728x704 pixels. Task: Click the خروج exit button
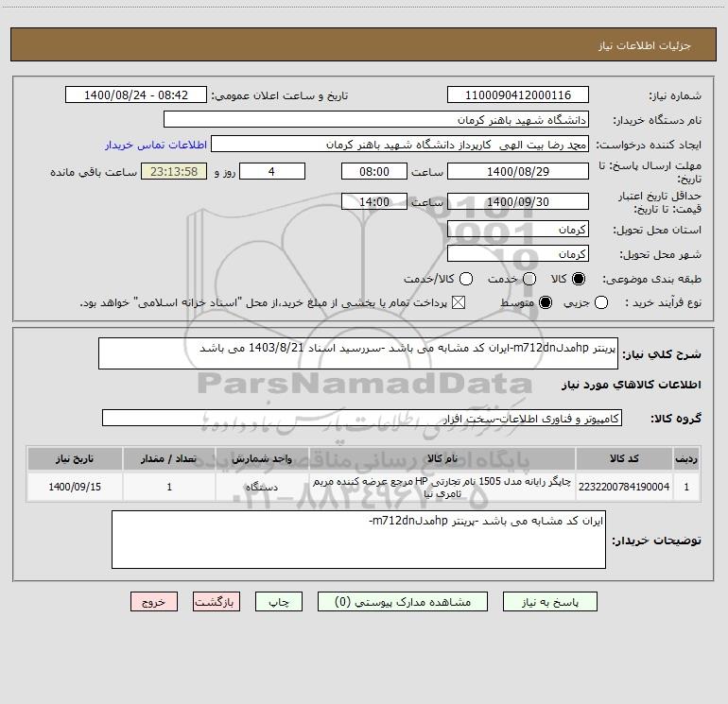(x=154, y=602)
